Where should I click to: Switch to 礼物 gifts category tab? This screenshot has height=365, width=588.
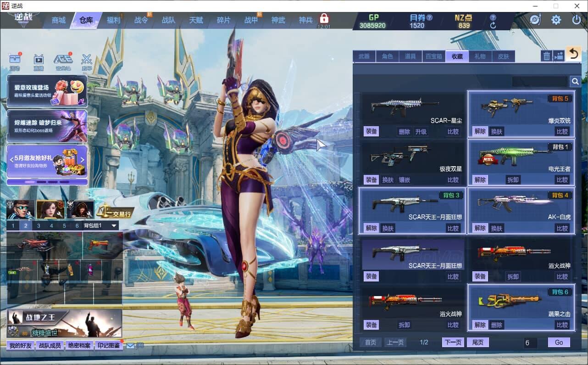pos(480,56)
